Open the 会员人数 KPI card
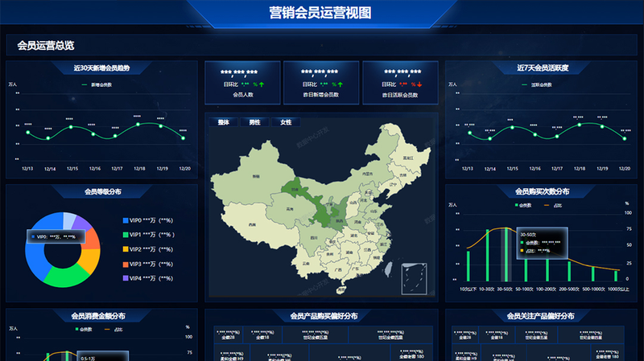The width and height of the screenshot is (644, 361). click(x=243, y=83)
